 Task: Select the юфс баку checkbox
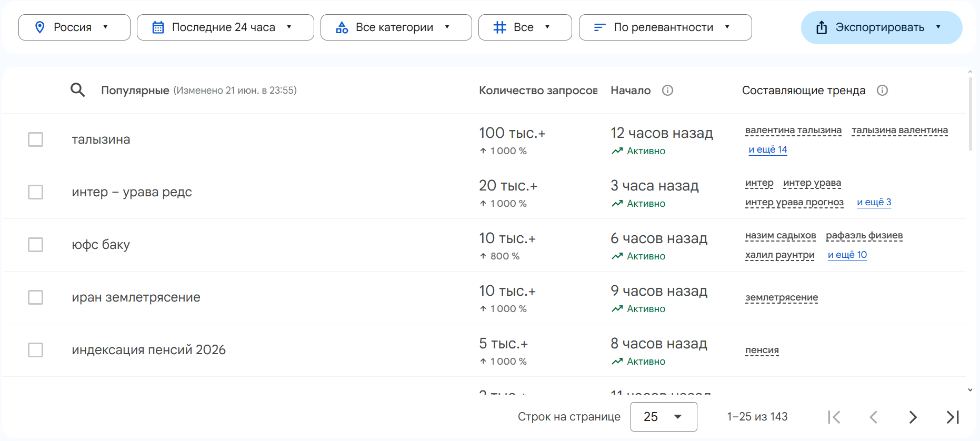coord(35,245)
